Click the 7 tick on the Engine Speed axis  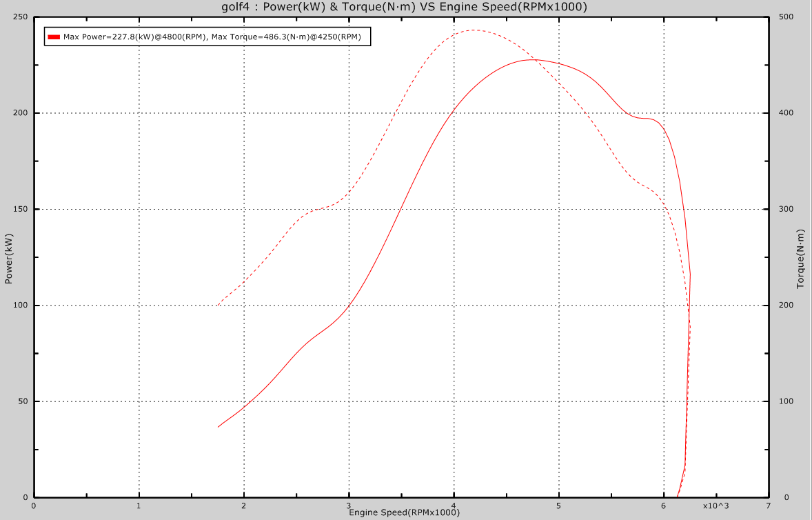coord(768,506)
